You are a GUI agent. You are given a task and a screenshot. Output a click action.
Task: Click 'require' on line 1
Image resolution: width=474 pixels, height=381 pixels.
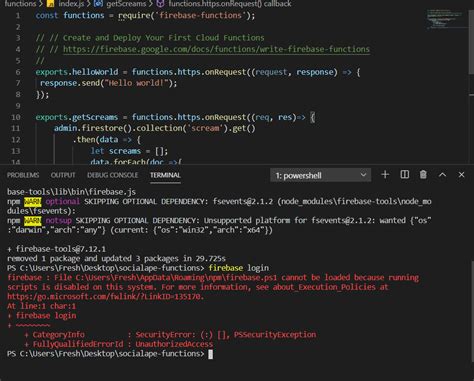[x=135, y=15]
